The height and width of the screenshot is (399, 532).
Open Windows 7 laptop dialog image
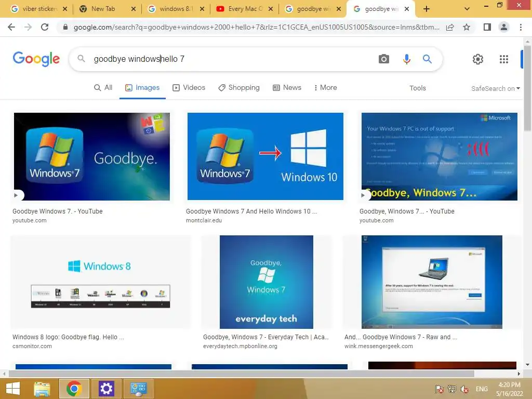(432, 282)
